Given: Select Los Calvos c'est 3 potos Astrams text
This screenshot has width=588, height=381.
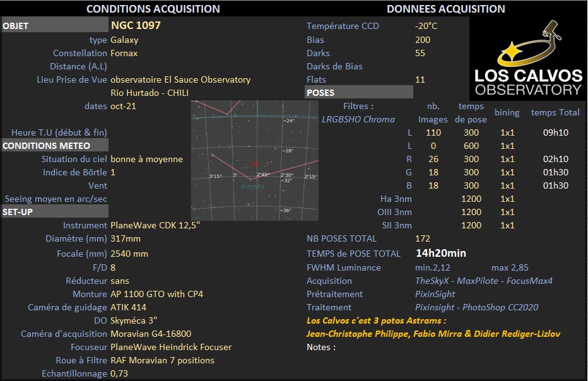Looking at the screenshot, I should (376, 320).
